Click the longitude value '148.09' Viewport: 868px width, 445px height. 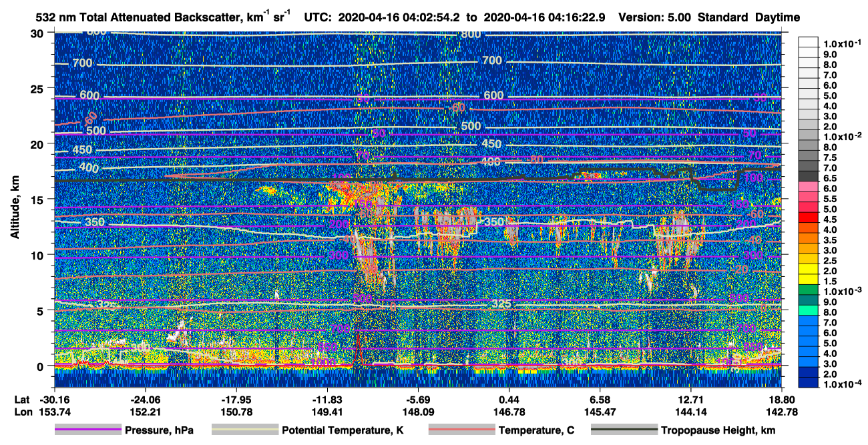pyautogui.click(x=417, y=412)
